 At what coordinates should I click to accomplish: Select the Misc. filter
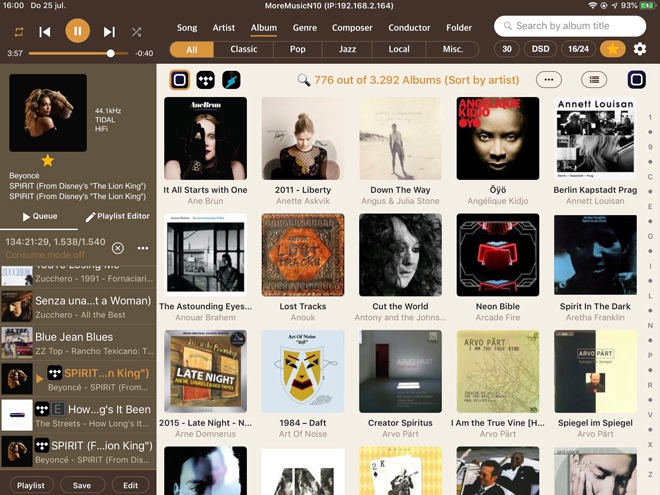452,49
